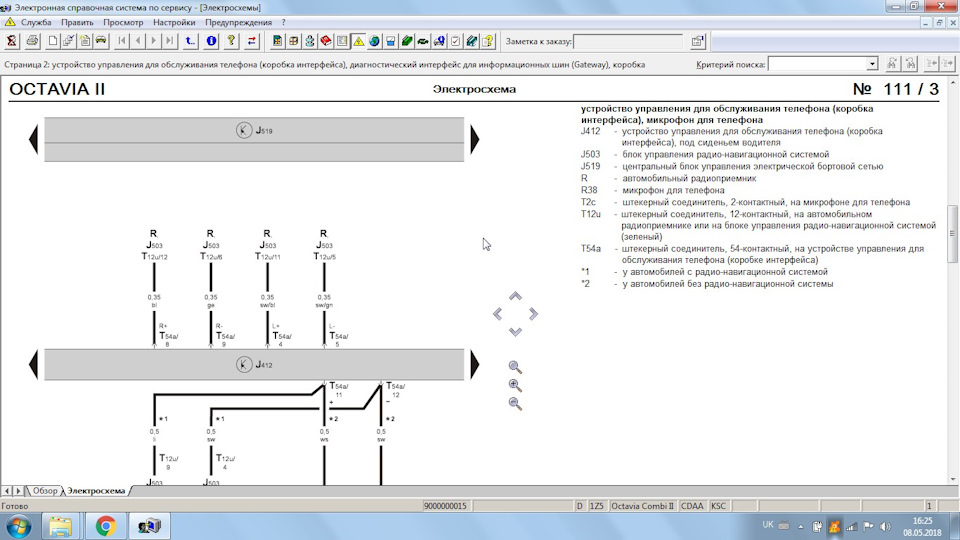Select the Электросхема tab
The width and height of the screenshot is (960, 540).
[x=96, y=491]
